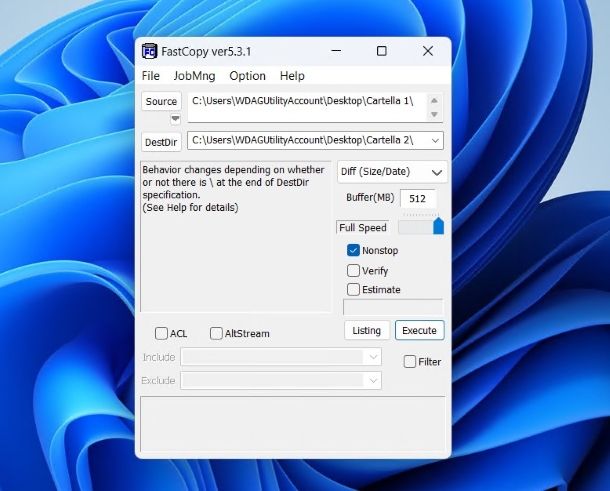The width and height of the screenshot is (610, 491).
Task: Click the bottom log output area
Action: 293,424
